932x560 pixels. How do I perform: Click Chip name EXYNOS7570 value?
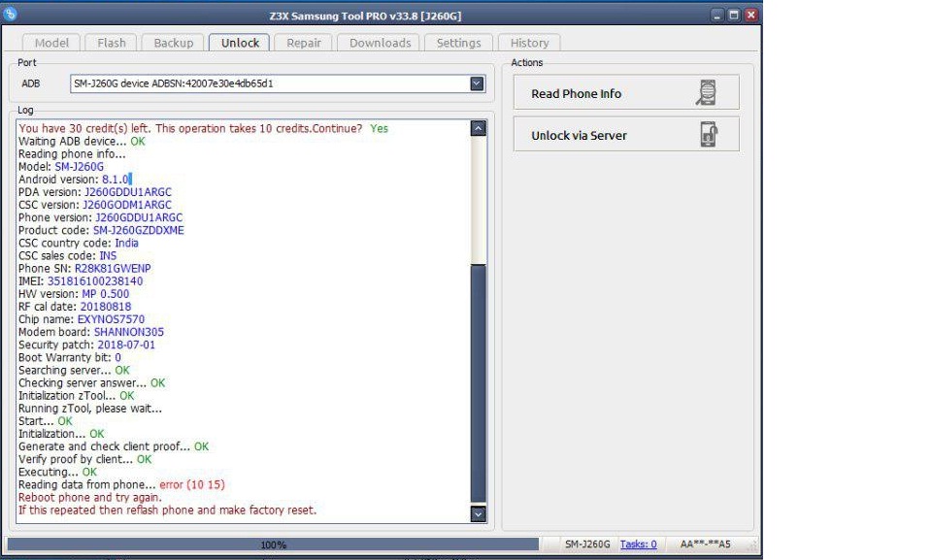click(x=111, y=319)
